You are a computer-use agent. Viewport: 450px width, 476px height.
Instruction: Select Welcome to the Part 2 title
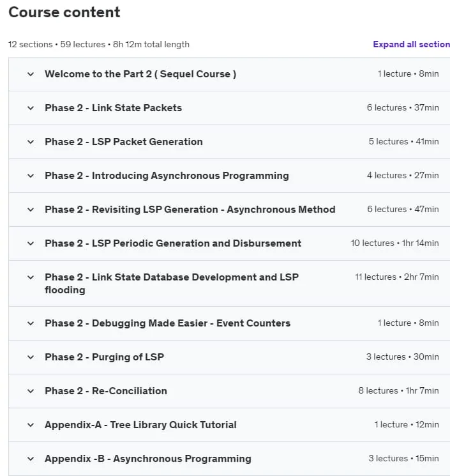[140, 74]
